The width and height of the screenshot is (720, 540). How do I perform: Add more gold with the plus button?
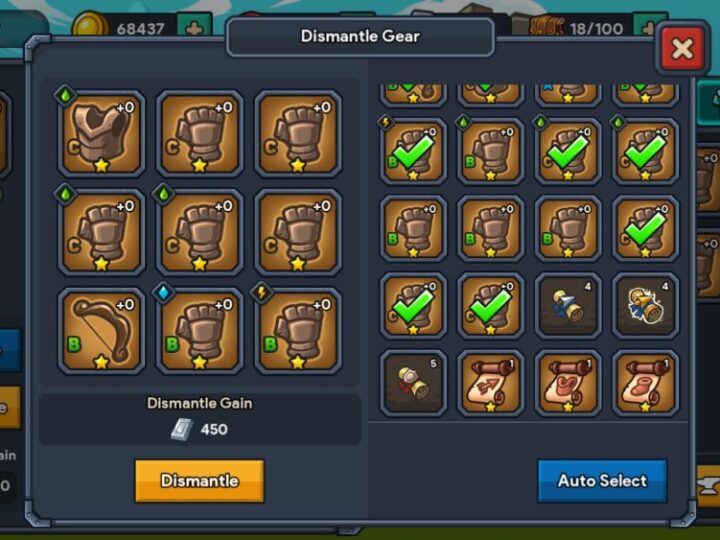(194, 28)
